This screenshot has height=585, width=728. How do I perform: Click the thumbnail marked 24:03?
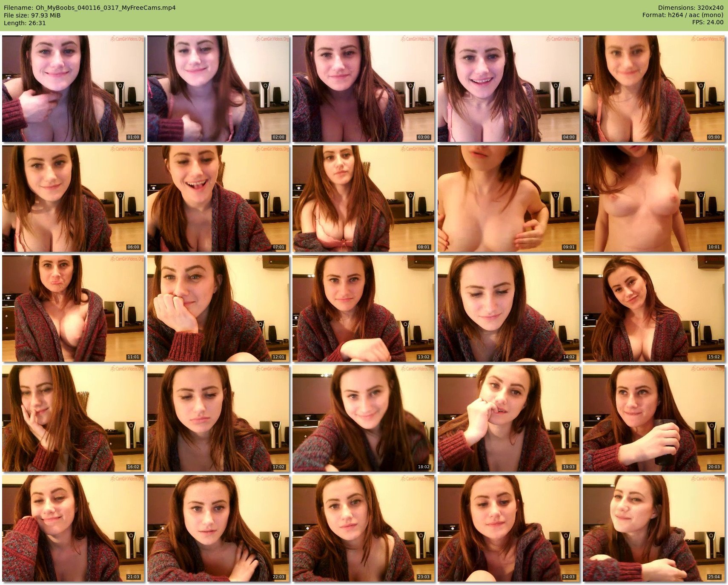pos(509,528)
